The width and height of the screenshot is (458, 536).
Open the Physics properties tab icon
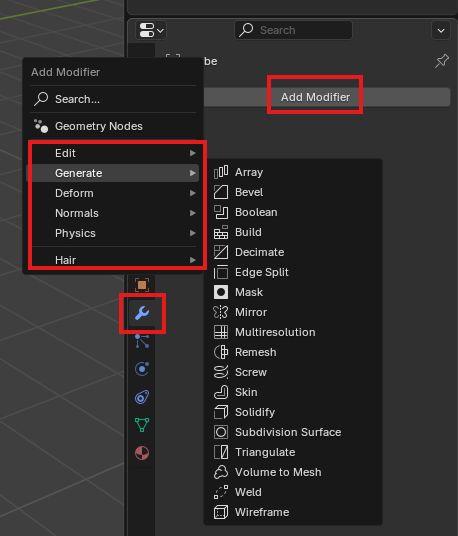tap(142, 369)
